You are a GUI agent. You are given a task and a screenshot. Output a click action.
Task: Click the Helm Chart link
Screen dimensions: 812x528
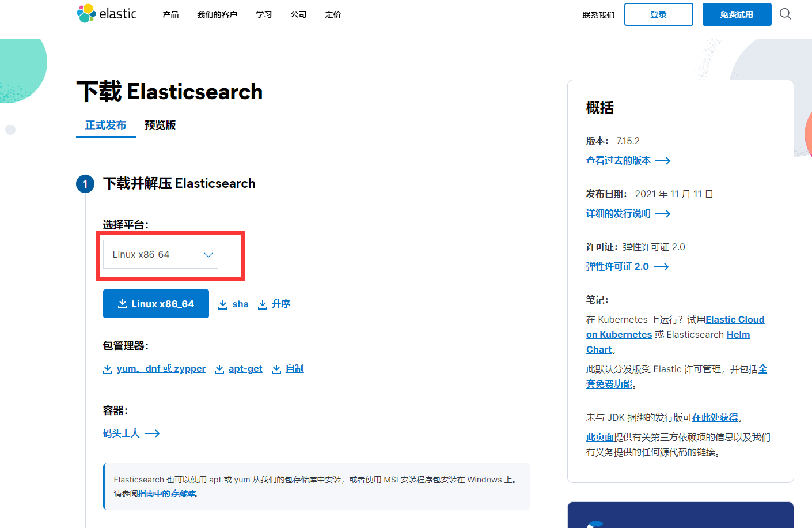click(668, 342)
